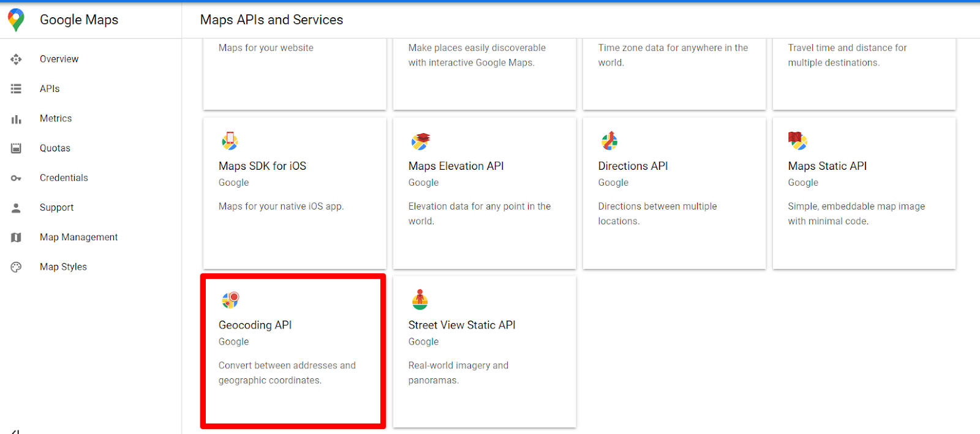Click 'Google' under Maps Elevation API

pyautogui.click(x=423, y=183)
